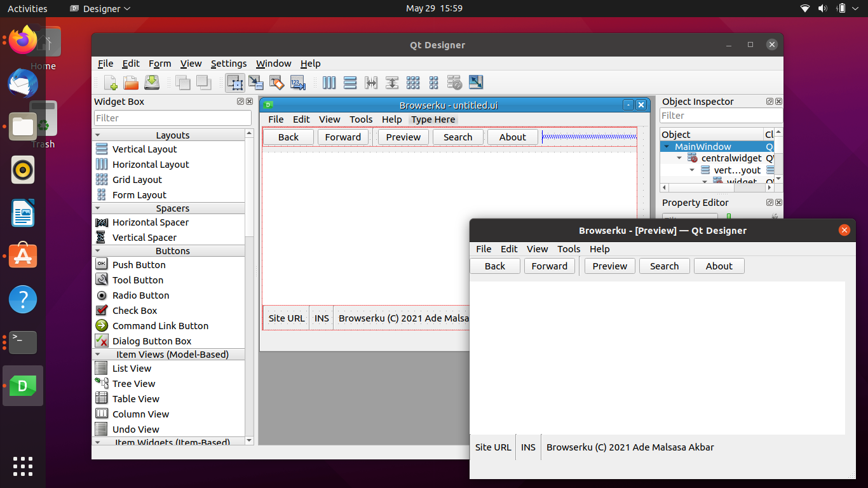868x488 pixels.
Task: Switch to Edit Signals/Slots mode icon
Action: 255,82
